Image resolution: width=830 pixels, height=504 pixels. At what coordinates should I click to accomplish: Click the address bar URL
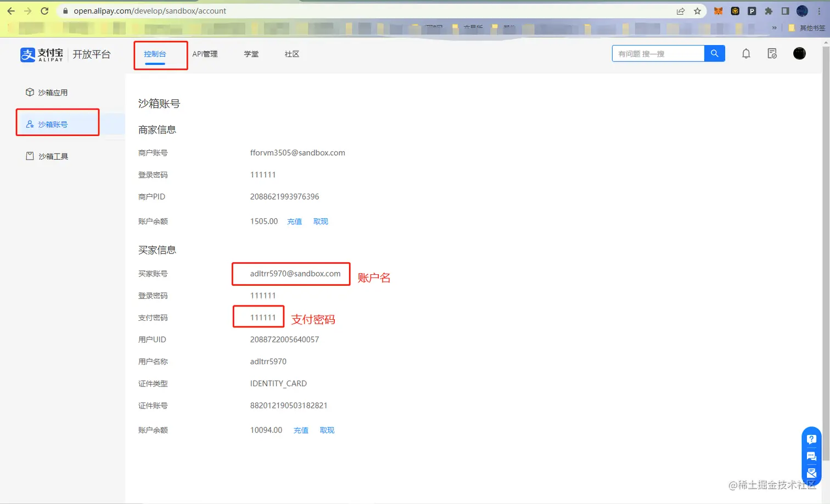(x=150, y=11)
